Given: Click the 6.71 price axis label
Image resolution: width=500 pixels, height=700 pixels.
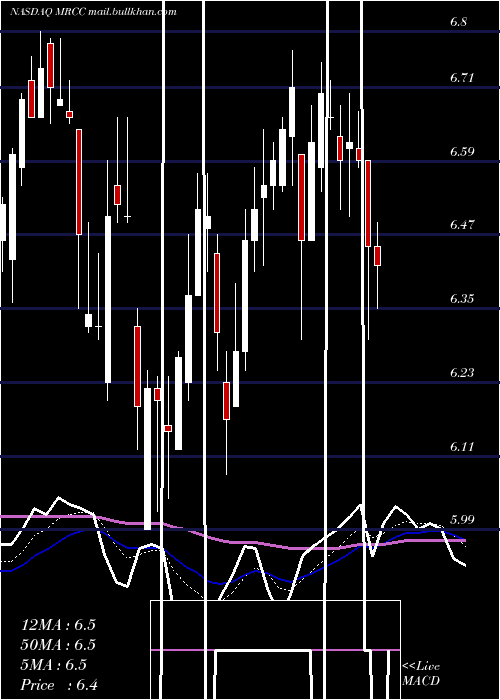Looking at the screenshot, I should pyautogui.click(x=461, y=78).
